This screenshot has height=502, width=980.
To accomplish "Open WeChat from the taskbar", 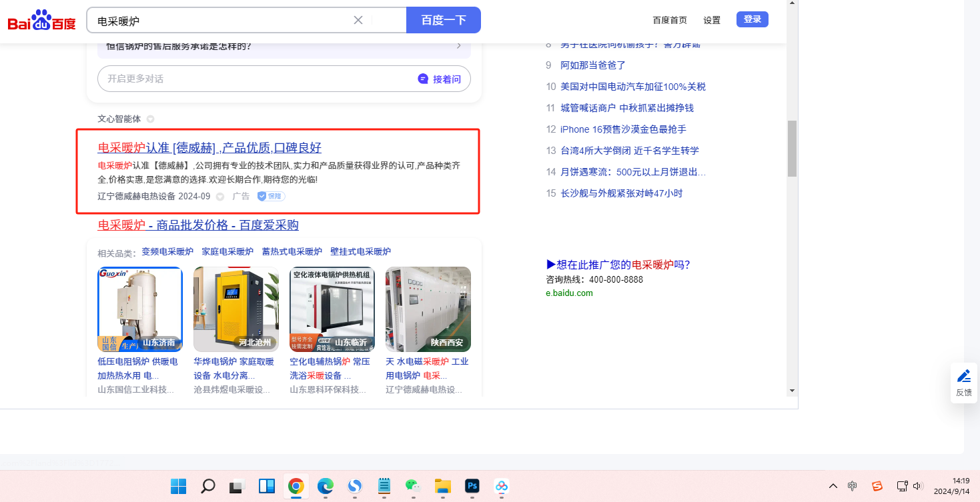I will pos(414,486).
